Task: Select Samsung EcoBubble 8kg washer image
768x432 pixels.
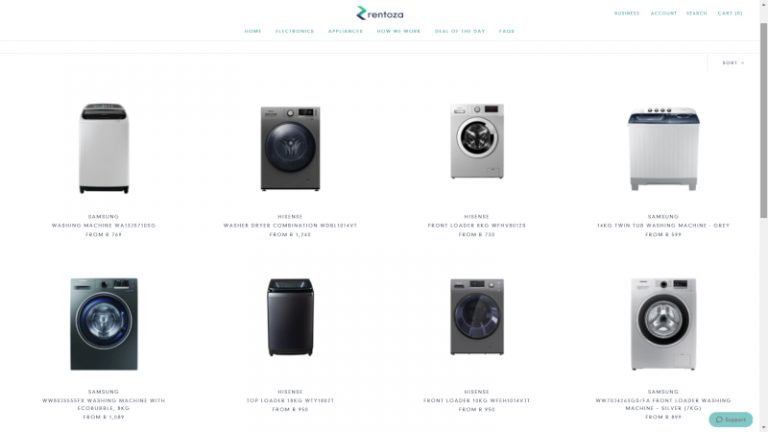Action: [104, 324]
